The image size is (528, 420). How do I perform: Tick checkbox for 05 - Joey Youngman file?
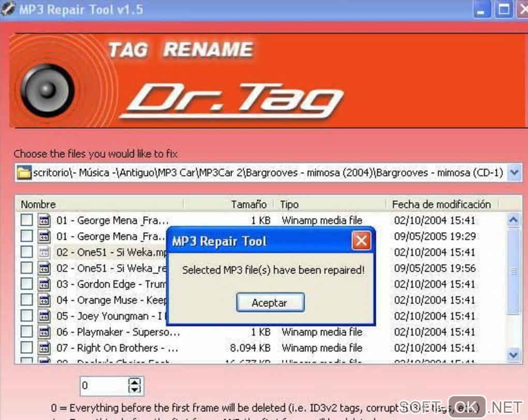(x=26, y=316)
